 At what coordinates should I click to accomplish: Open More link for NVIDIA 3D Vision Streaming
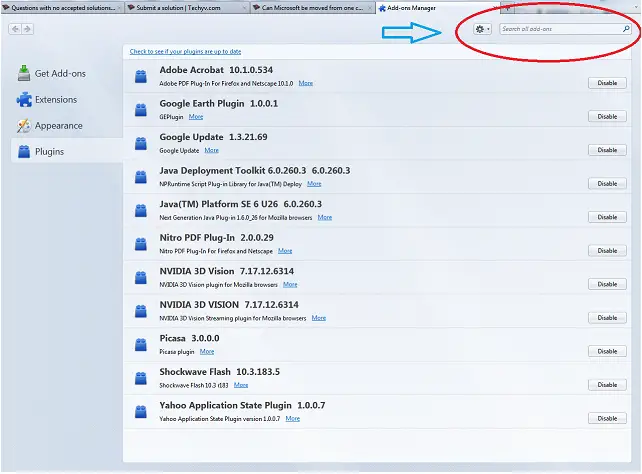pos(319,318)
